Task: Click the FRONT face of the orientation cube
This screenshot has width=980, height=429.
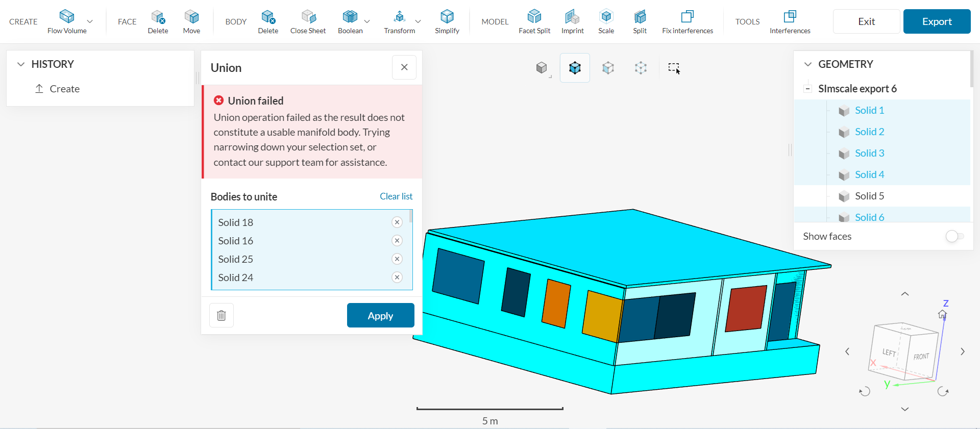Action: pyautogui.click(x=921, y=357)
